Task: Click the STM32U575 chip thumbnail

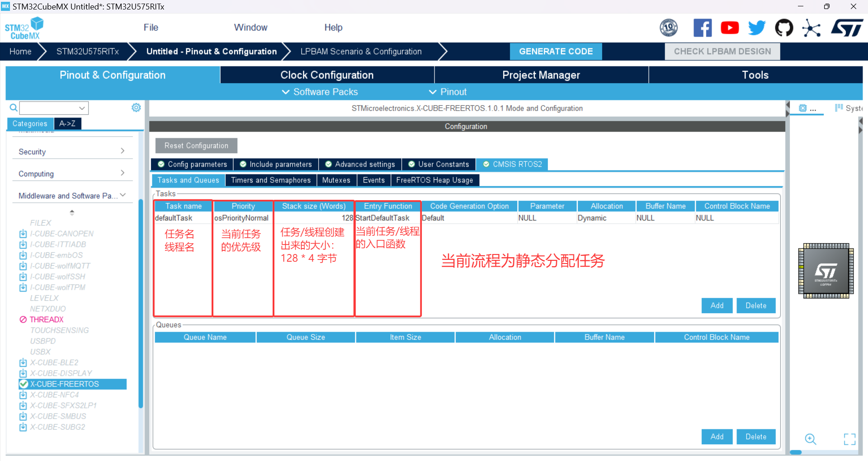Action: pos(826,271)
